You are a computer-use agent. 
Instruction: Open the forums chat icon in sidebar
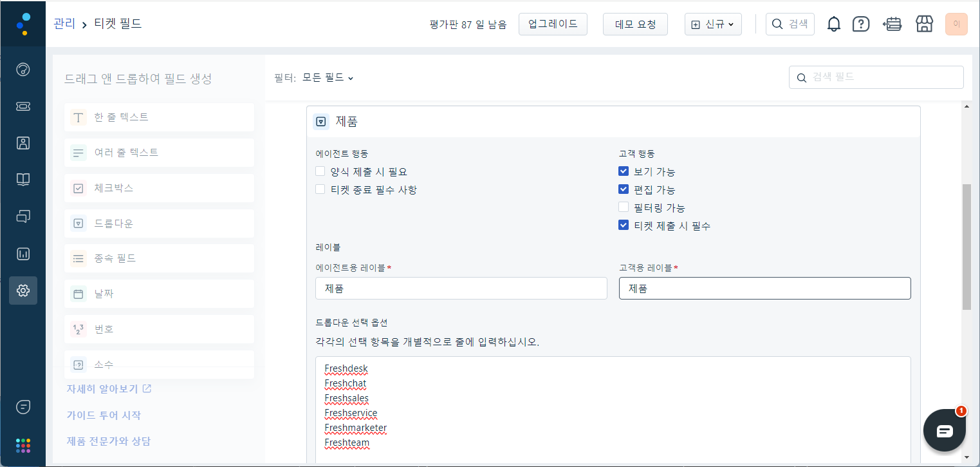[23, 216]
